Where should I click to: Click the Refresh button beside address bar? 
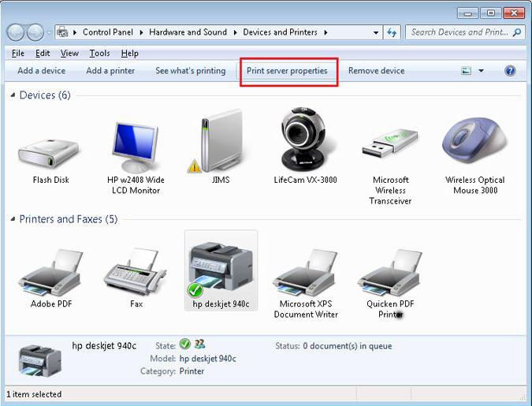(x=392, y=32)
